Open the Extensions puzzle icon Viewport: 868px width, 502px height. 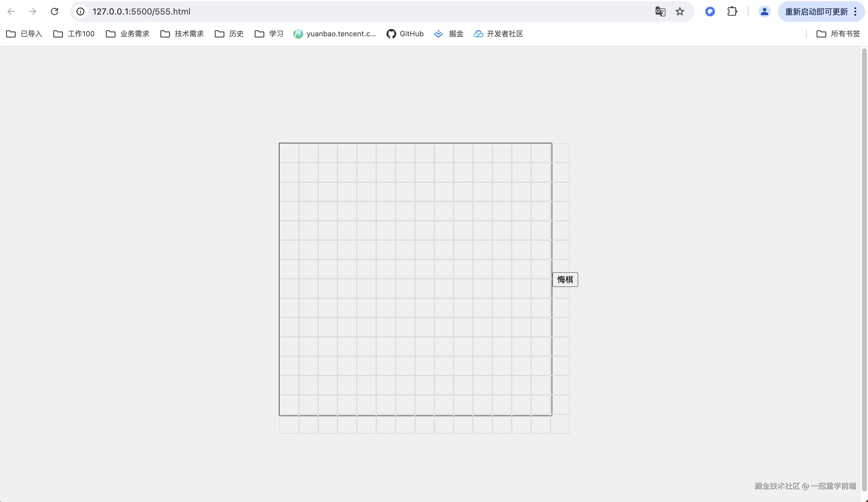point(732,12)
